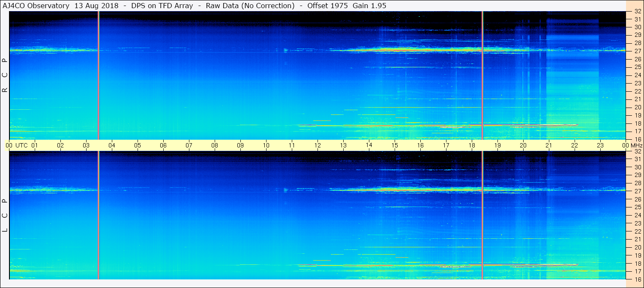Select the 03 hour tick on the time axis

[86, 145]
